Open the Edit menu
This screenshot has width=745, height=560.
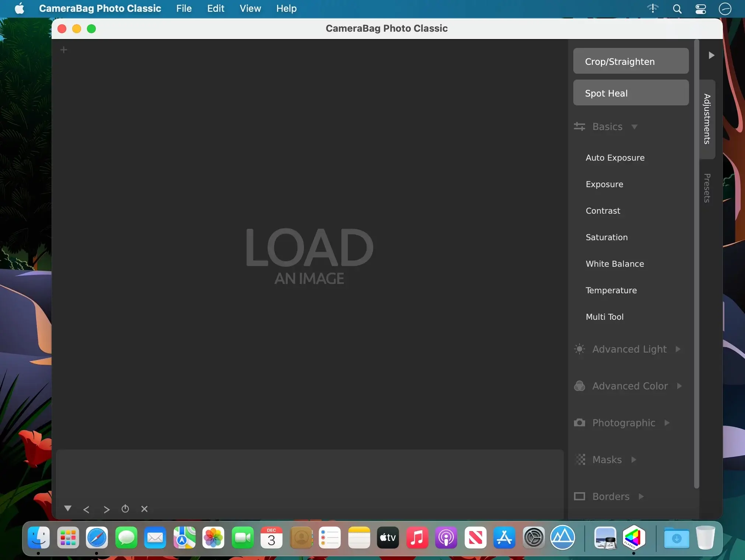(216, 8)
